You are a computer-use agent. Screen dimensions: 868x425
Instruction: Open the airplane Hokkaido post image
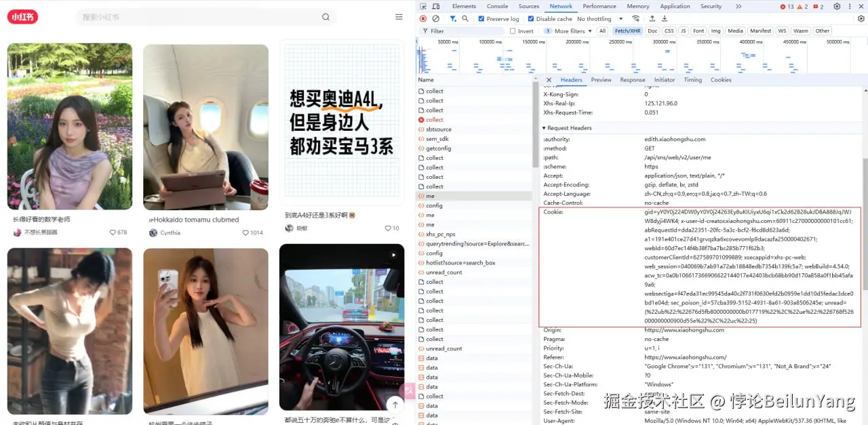(x=205, y=127)
